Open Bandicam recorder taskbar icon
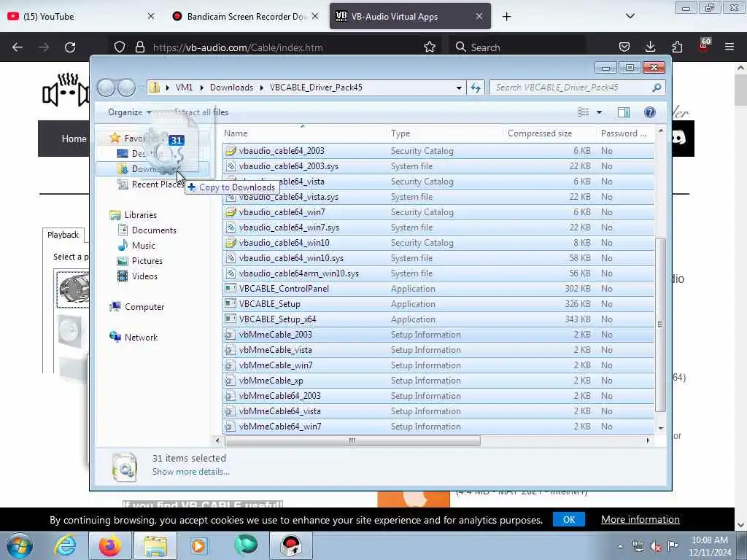 click(291, 545)
